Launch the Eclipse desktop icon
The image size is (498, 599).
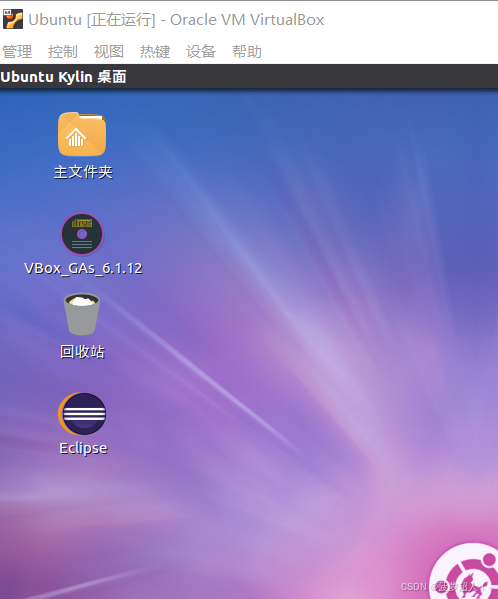[82, 414]
